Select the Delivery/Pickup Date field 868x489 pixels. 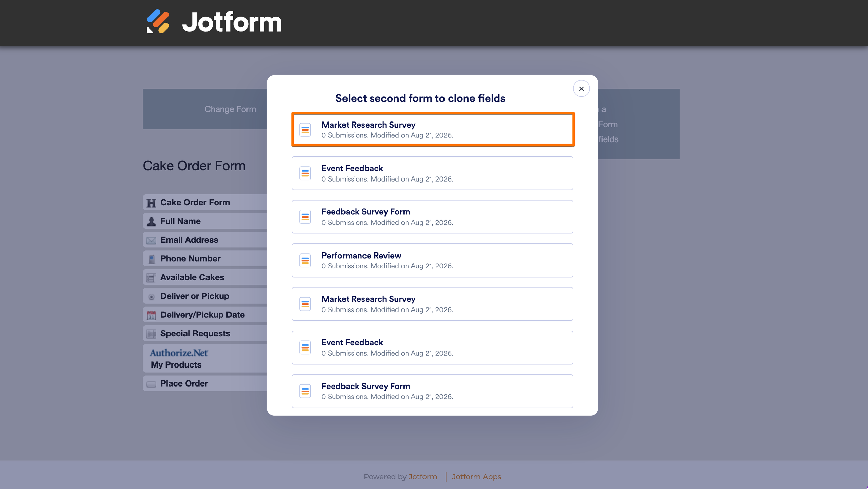[205, 315]
